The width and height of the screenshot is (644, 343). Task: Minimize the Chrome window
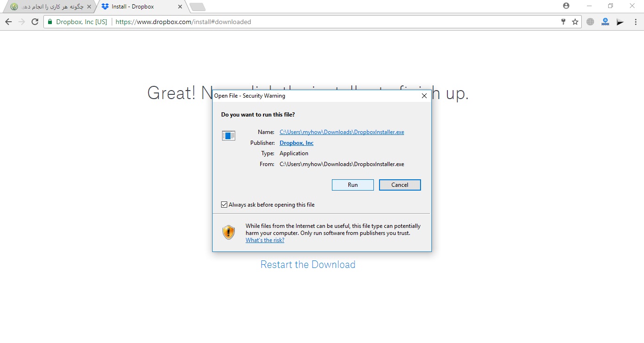point(589,6)
